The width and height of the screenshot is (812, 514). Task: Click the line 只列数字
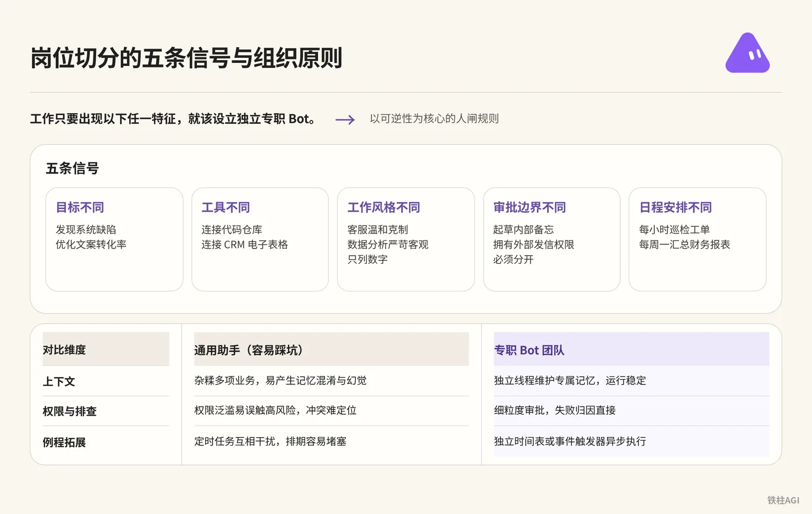pyautogui.click(x=367, y=259)
